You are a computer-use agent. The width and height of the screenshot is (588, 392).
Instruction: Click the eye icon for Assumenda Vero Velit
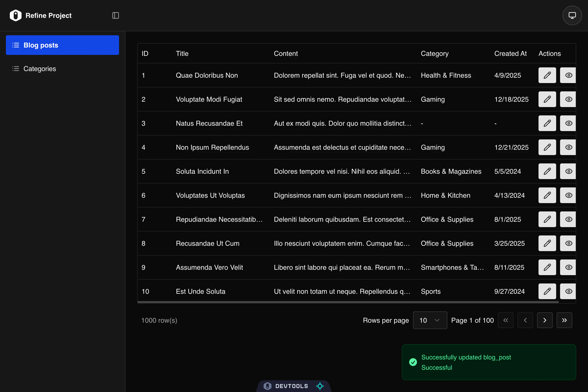(x=568, y=267)
